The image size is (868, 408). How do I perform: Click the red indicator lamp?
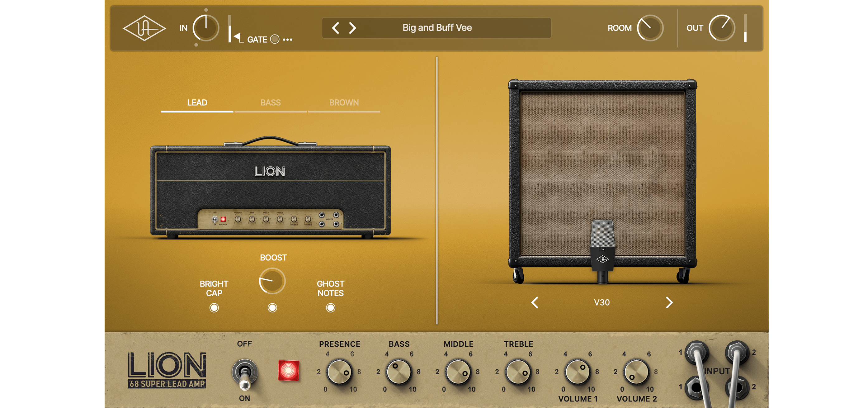288,371
